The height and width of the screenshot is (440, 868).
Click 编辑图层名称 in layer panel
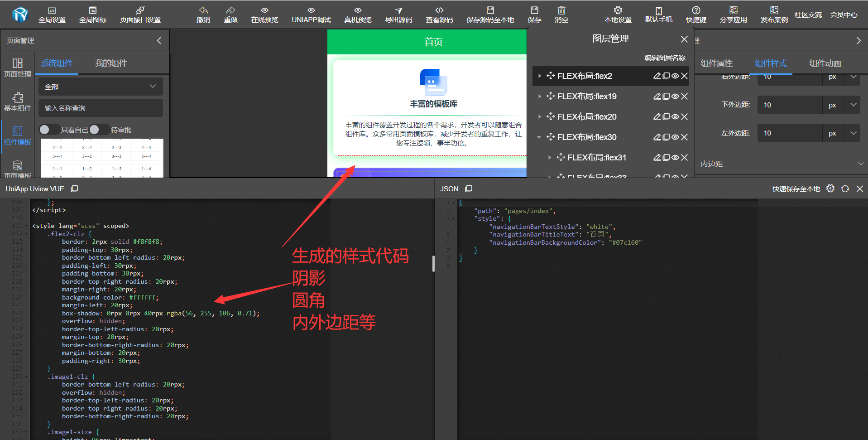pos(665,58)
